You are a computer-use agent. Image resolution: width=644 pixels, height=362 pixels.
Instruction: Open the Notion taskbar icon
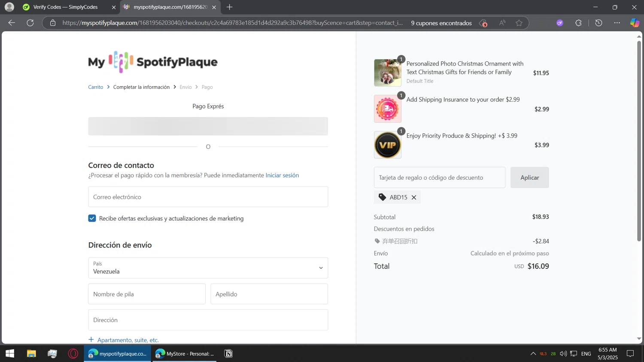(x=228, y=353)
